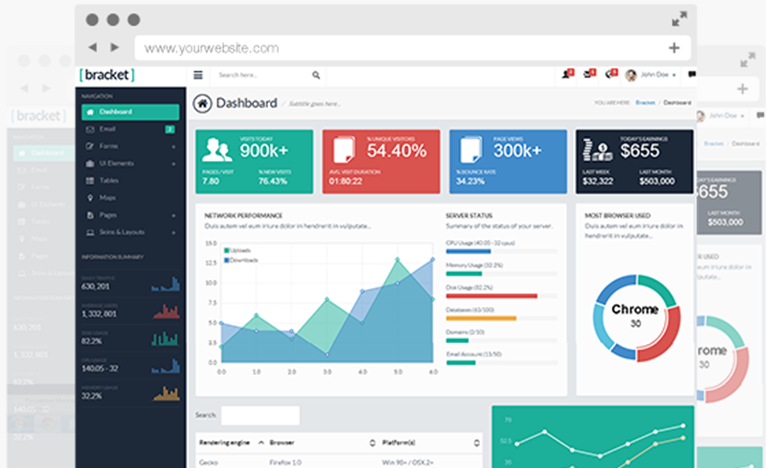766x468 pixels.
Task: Click the browser fullscreen arrows icon
Action: tap(679, 19)
